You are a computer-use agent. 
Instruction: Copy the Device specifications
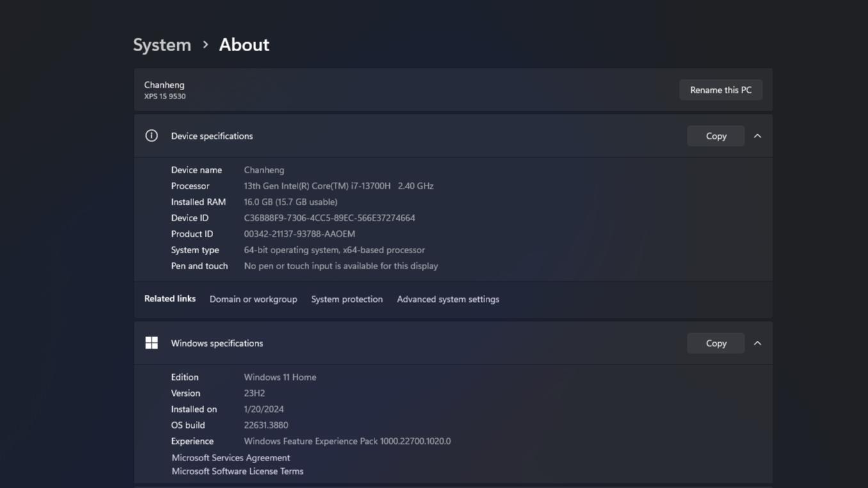[x=716, y=136]
